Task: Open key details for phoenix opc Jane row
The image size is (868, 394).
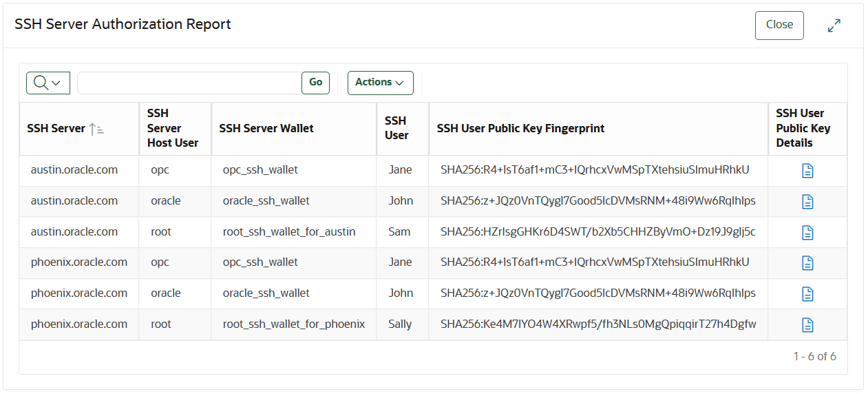Action: tap(807, 262)
